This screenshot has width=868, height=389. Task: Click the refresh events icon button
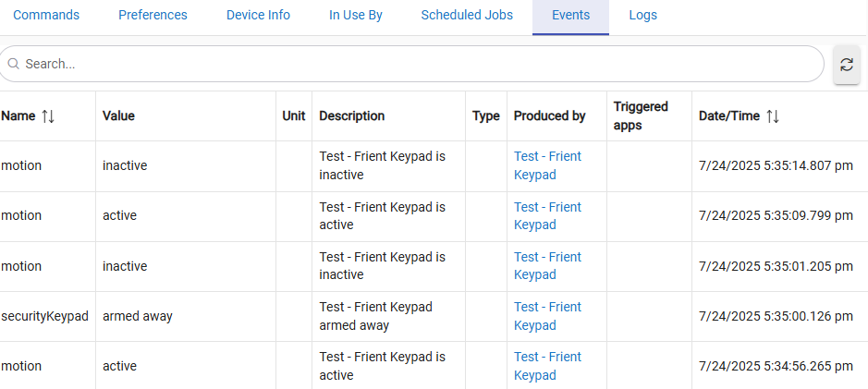click(x=846, y=65)
